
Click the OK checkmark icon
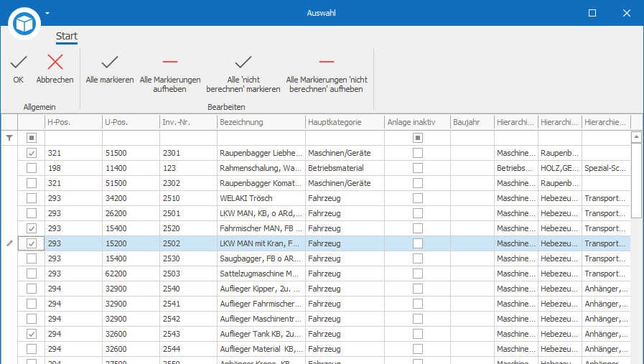[x=19, y=62]
